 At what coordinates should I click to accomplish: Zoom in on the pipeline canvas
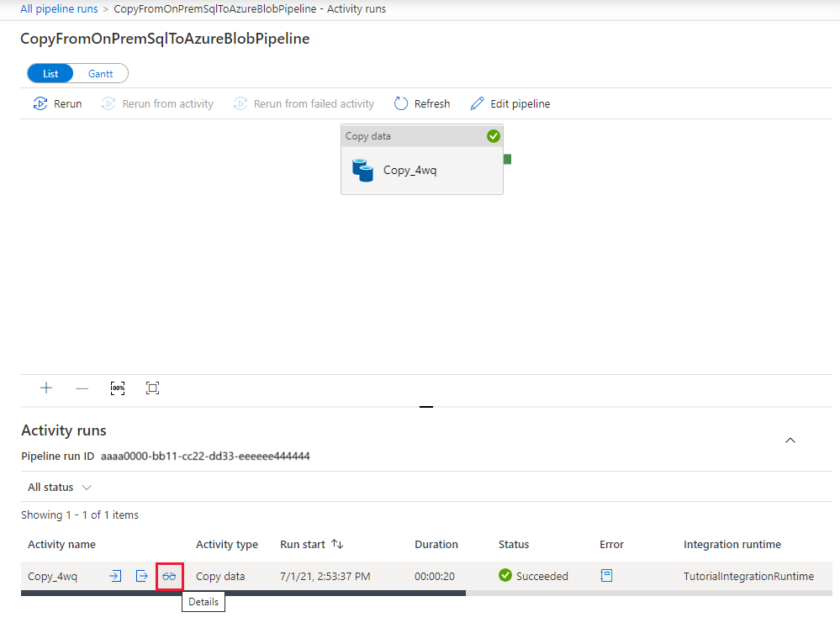pyautogui.click(x=45, y=388)
